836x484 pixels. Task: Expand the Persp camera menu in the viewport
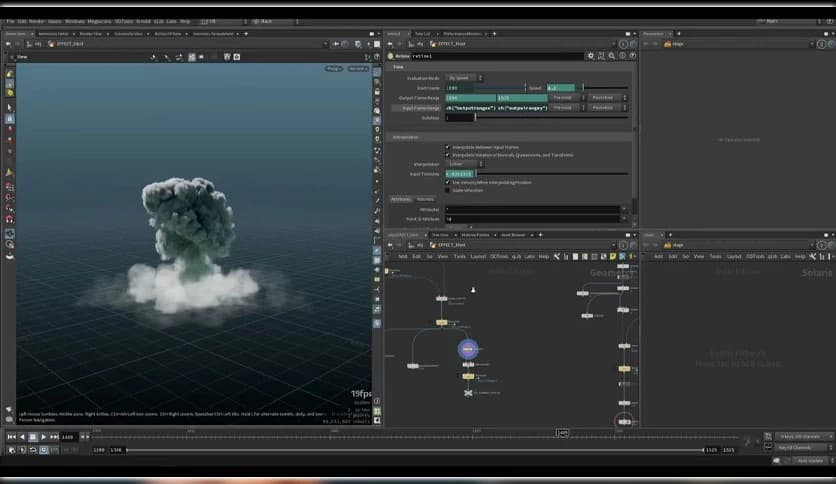[x=334, y=68]
